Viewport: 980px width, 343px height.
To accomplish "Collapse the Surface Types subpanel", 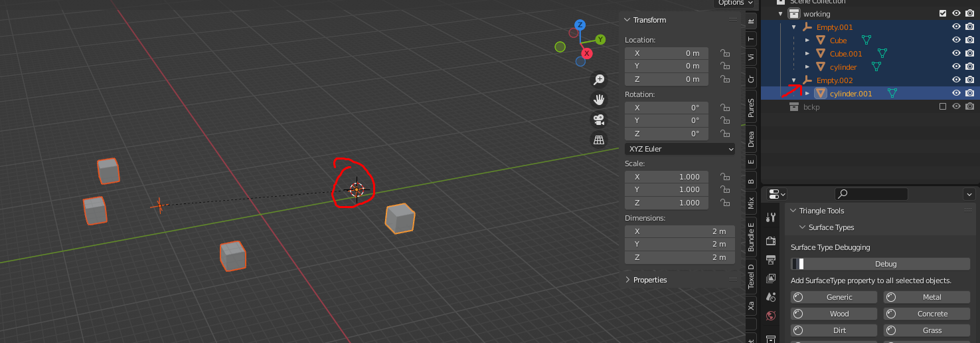I will click(802, 227).
